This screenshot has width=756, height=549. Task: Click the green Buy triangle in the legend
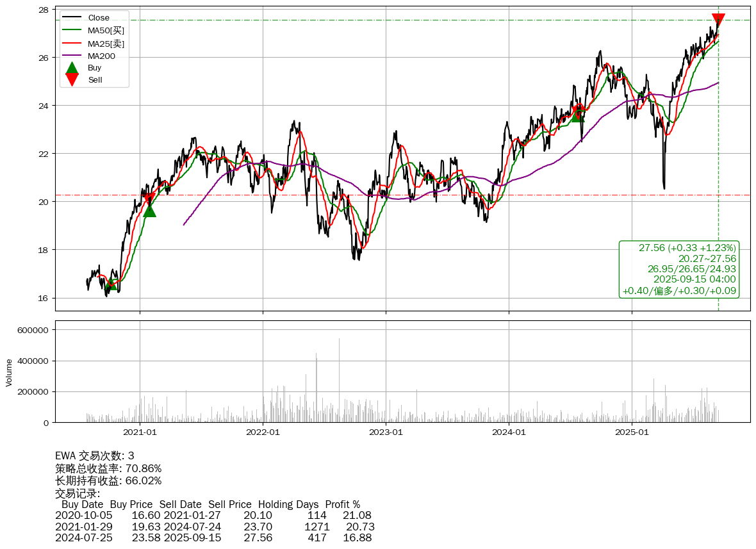point(72,68)
